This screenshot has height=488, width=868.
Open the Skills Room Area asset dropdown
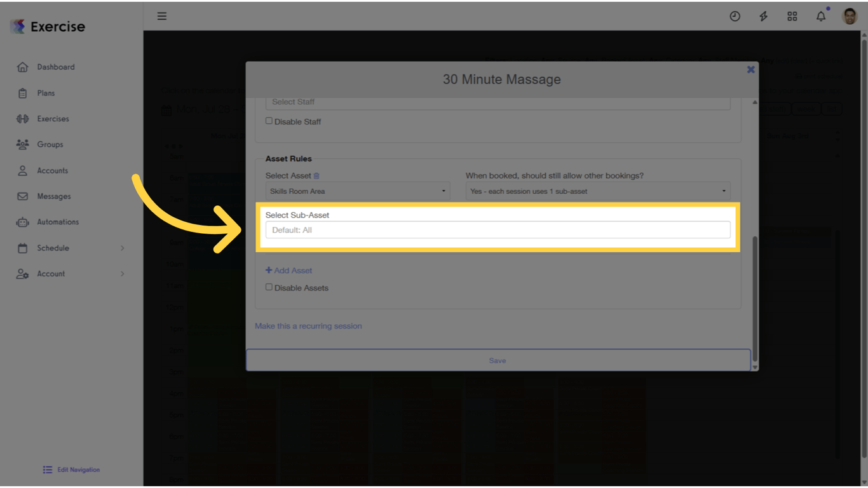pyautogui.click(x=358, y=191)
